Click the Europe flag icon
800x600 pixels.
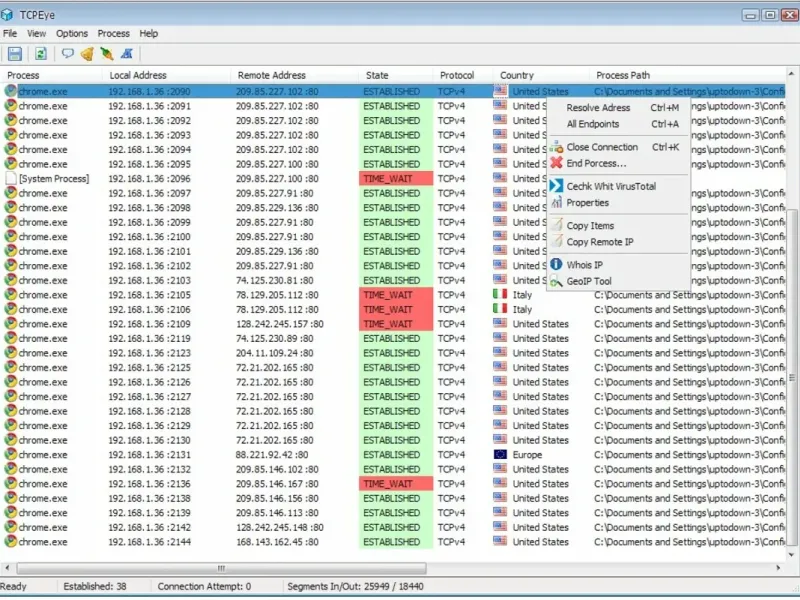501,455
